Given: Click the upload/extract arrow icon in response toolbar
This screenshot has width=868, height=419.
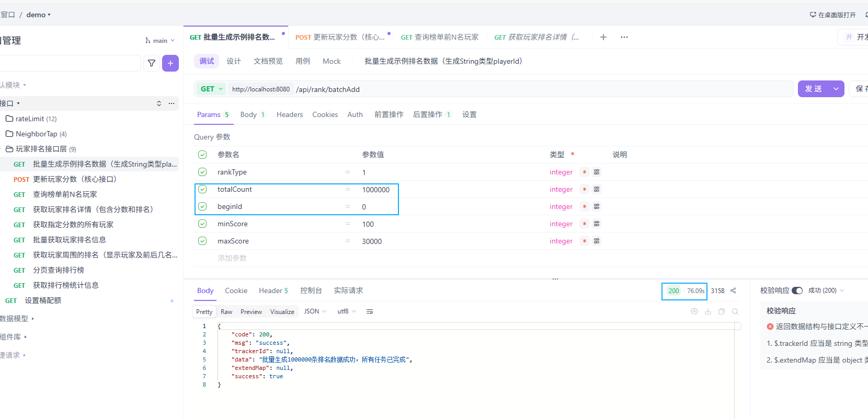Looking at the screenshot, I should click(x=694, y=311).
